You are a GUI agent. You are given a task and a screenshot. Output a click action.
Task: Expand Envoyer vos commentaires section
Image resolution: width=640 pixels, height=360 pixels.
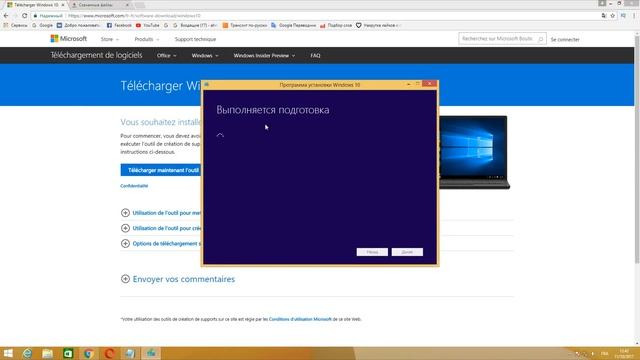[178, 279]
